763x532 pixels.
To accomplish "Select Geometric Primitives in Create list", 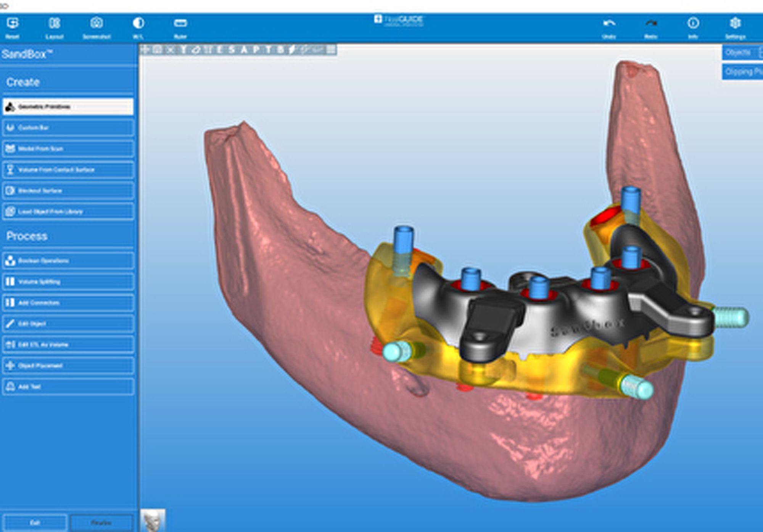I will [68, 107].
